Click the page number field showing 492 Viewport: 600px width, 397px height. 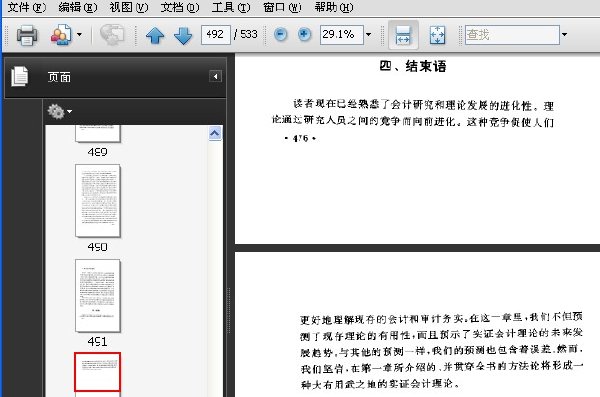point(216,35)
